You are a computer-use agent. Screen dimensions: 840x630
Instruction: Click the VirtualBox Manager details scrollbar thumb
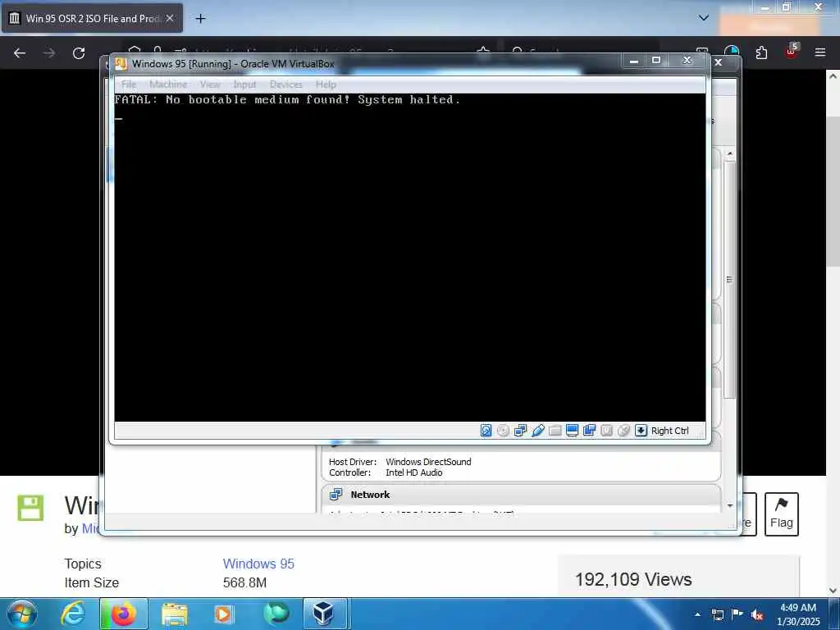pyautogui.click(x=729, y=279)
